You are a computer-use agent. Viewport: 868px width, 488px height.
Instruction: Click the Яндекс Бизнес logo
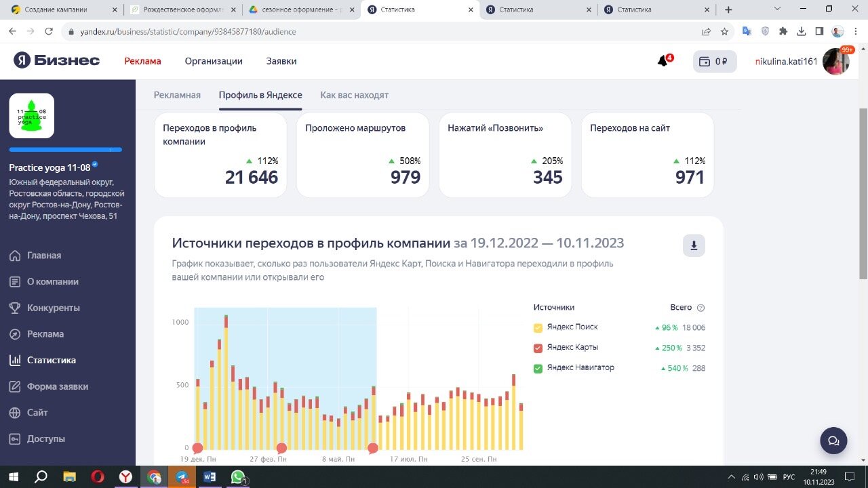(x=56, y=60)
